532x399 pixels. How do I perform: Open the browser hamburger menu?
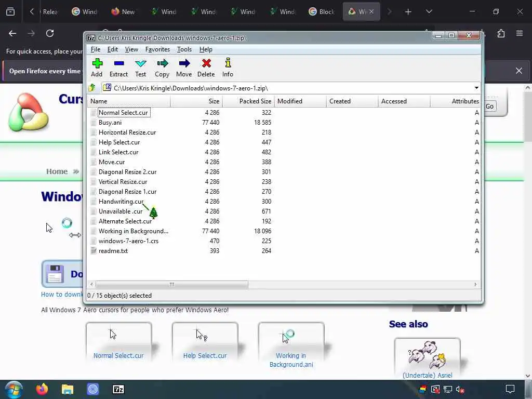click(x=520, y=33)
